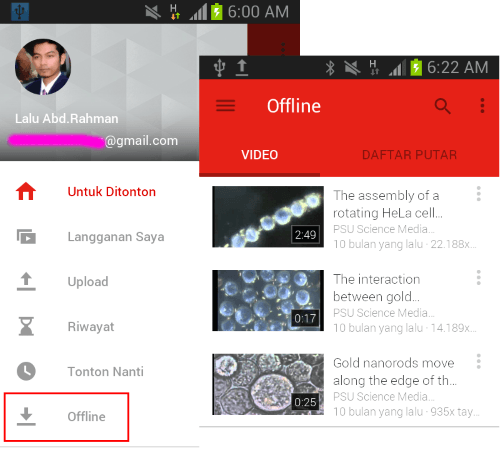500x450 pixels.
Task: Tap the Offline download icon in sidebar
Action: (x=26, y=416)
